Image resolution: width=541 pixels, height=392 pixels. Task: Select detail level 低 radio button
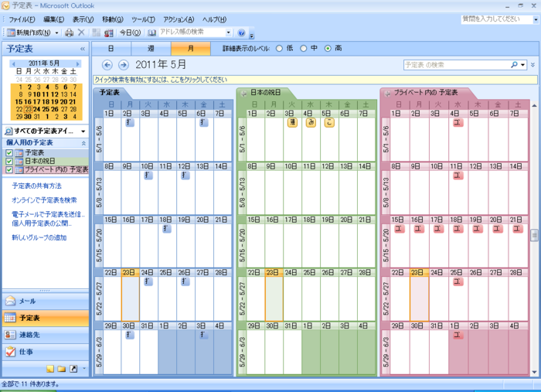(x=279, y=49)
